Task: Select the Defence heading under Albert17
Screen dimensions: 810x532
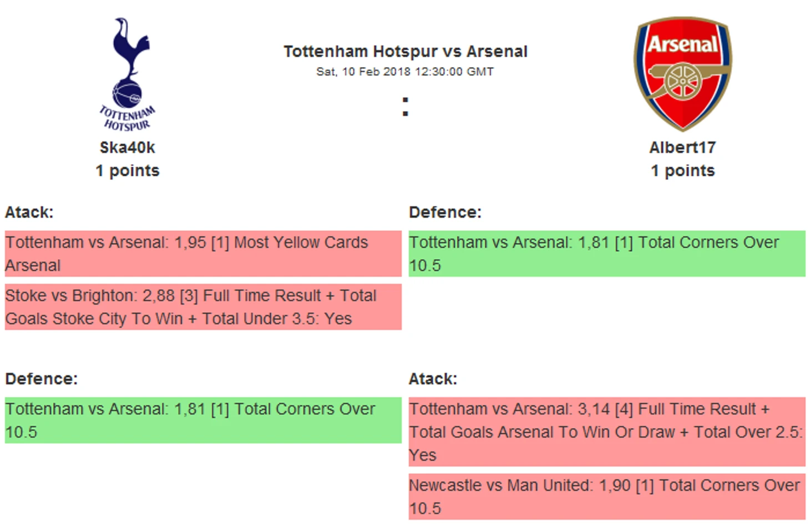Action: 445,212
